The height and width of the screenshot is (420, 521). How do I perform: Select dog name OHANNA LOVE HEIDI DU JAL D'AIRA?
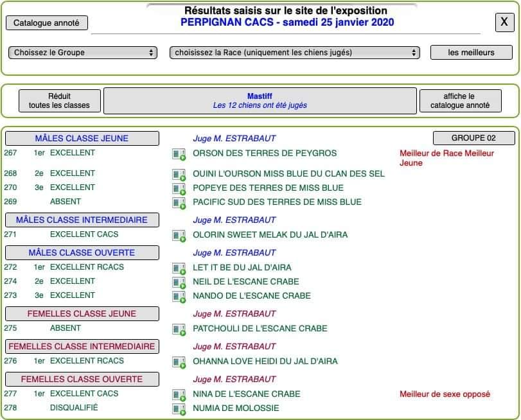[265, 361]
